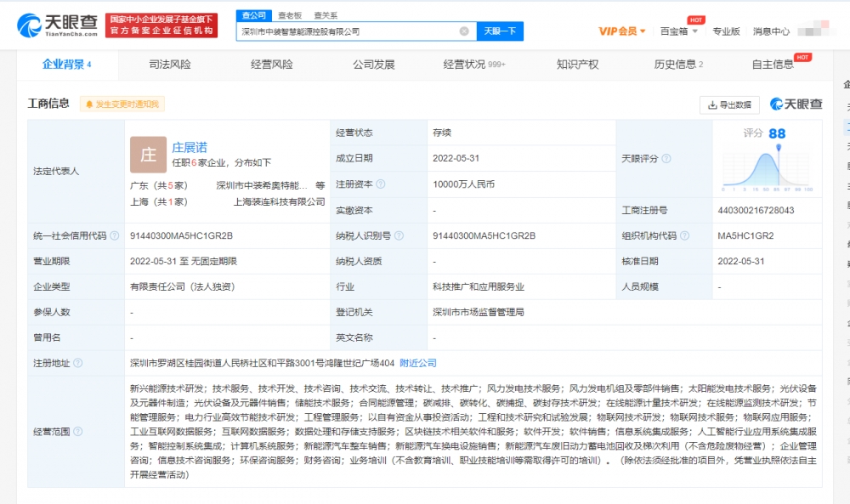Click the 等 more-companies text
Image resolution: width=850 pixels, height=504 pixels.
(x=320, y=185)
